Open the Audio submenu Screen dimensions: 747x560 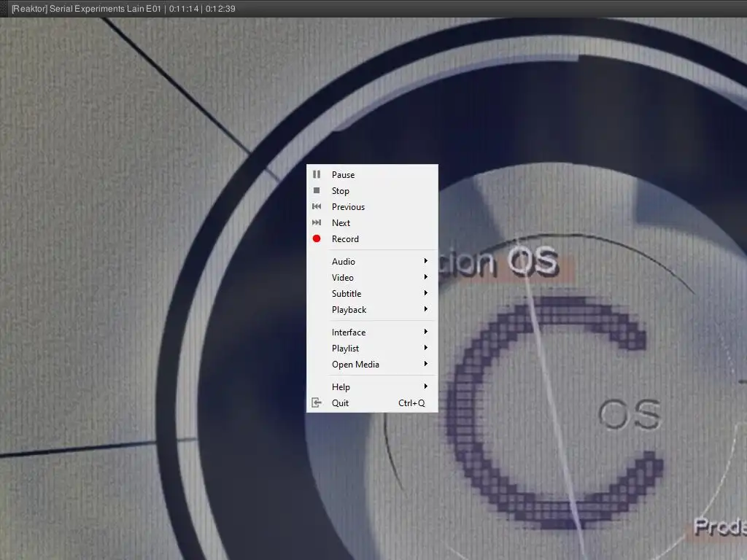(x=372, y=262)
